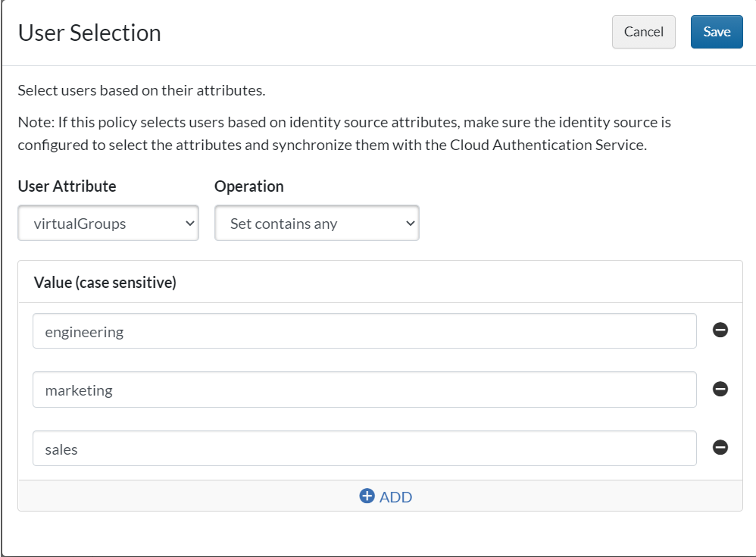Click the sales value text field

(364, 448)
